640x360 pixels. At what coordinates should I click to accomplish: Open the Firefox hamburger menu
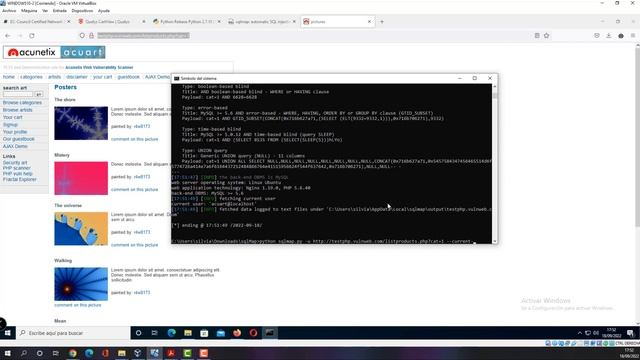633,36
